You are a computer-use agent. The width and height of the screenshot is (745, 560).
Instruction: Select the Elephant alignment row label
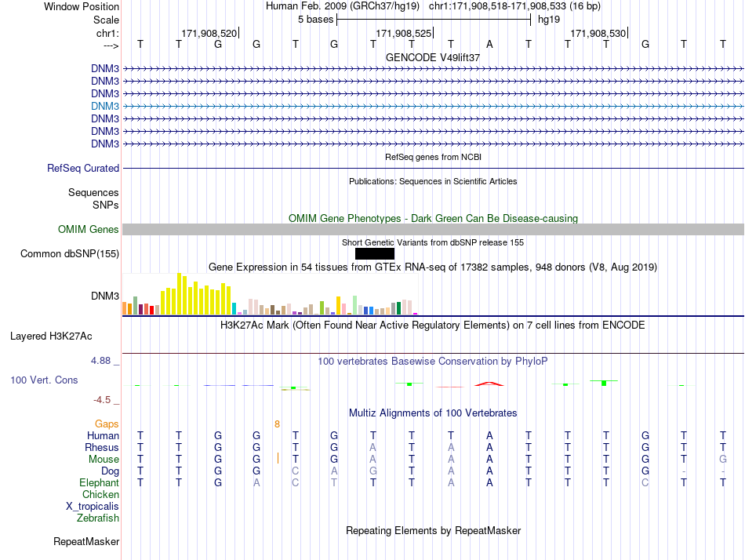tap(99, 482)
